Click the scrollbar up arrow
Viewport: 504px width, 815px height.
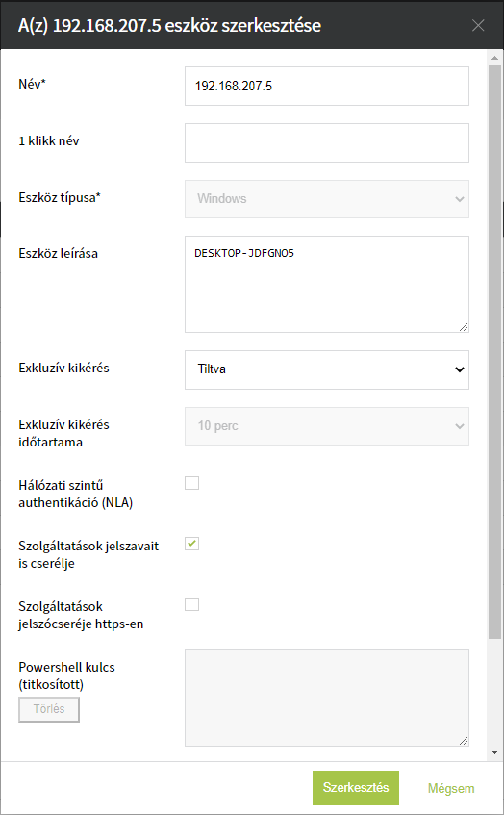[x=494, y=58]
